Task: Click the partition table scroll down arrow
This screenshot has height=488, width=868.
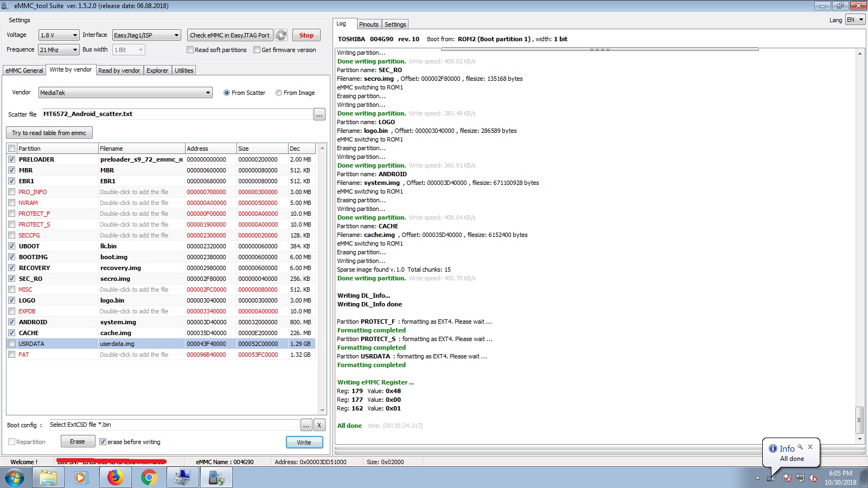Action: tap(322, 410)
